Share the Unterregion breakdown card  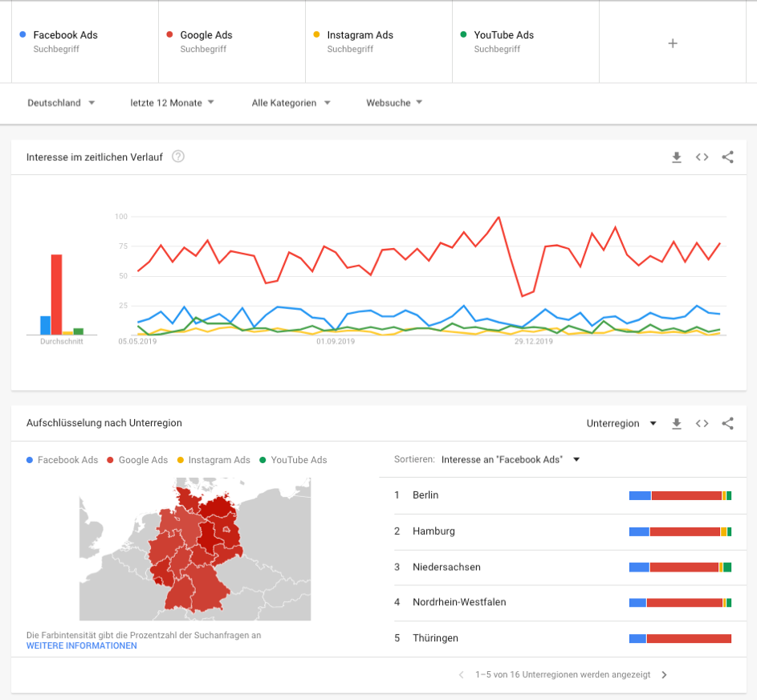727,424
